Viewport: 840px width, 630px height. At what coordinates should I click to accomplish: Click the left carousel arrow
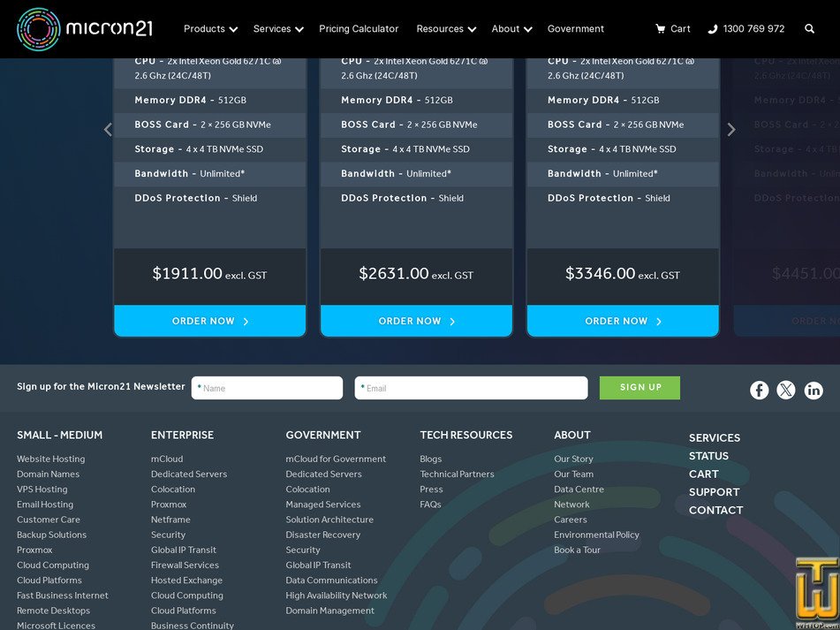(x=108, y=129)
